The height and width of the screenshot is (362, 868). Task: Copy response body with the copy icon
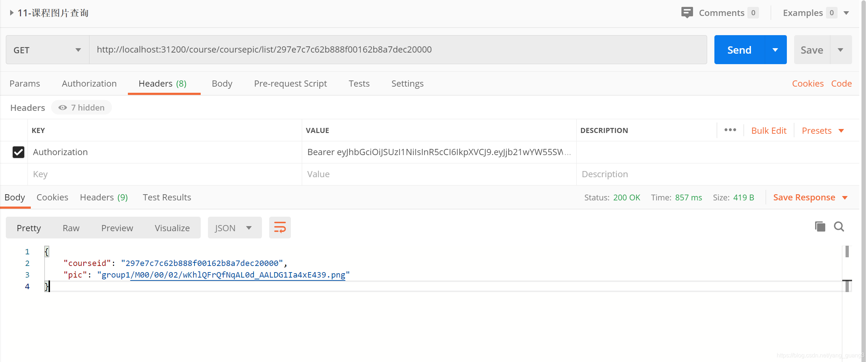(820, 226)
